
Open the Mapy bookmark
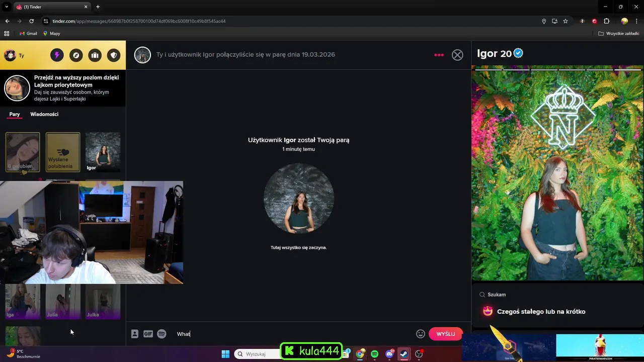click(x=51, y=34)
